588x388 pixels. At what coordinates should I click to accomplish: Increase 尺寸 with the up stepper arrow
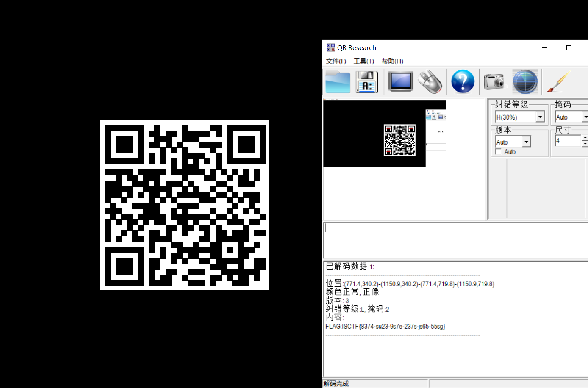(x=585, y=138)
